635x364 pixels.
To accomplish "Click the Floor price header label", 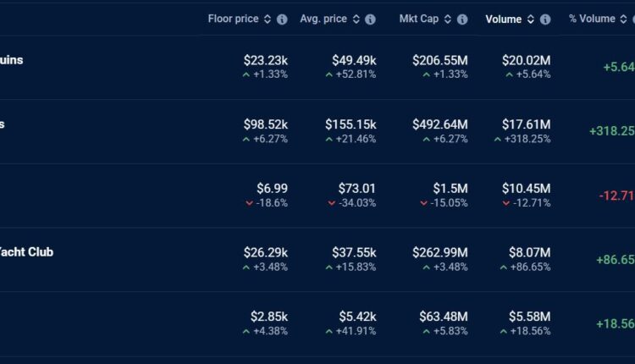I will point(235,19).
